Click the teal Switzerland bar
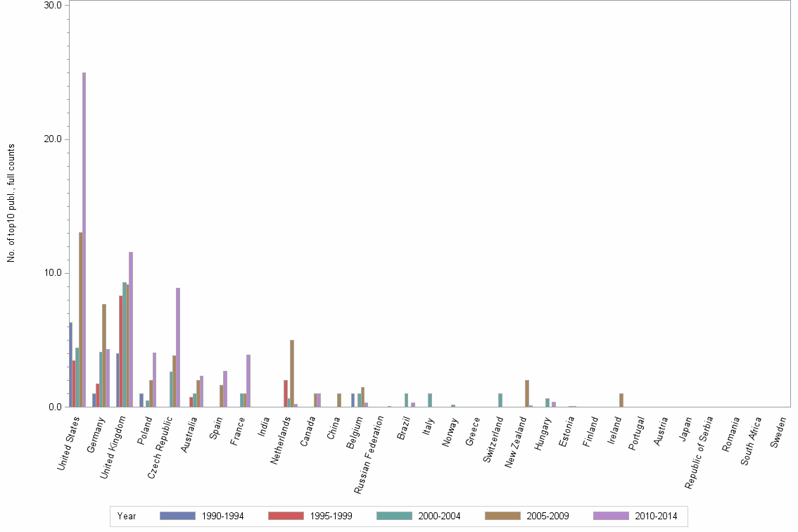The width and height of the screenshot is (798, 532). pyautogui.click(x=501, y=401)
